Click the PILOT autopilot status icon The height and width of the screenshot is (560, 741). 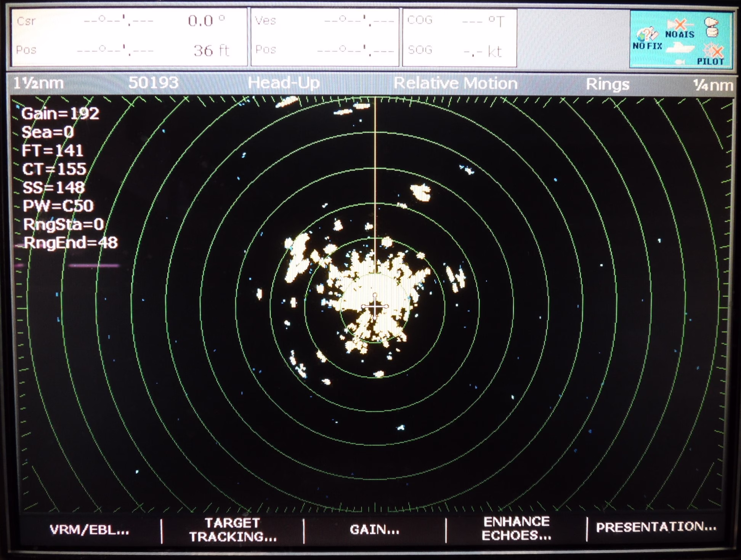(711, 55)
